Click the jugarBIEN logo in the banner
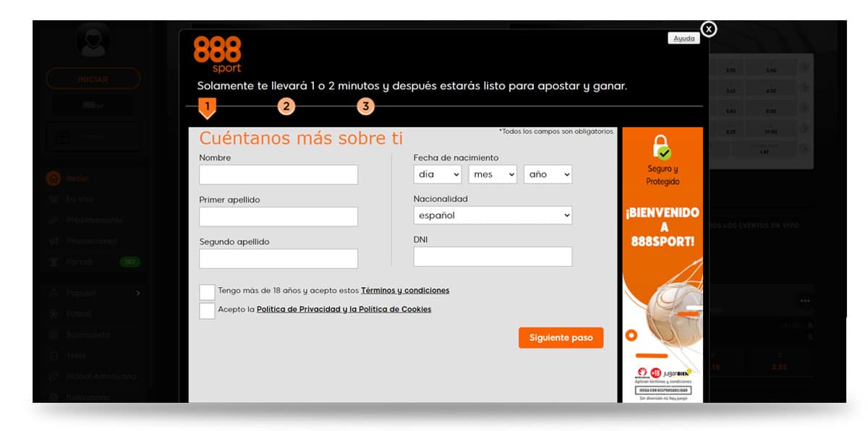868x431 pixels. point(678,373)
